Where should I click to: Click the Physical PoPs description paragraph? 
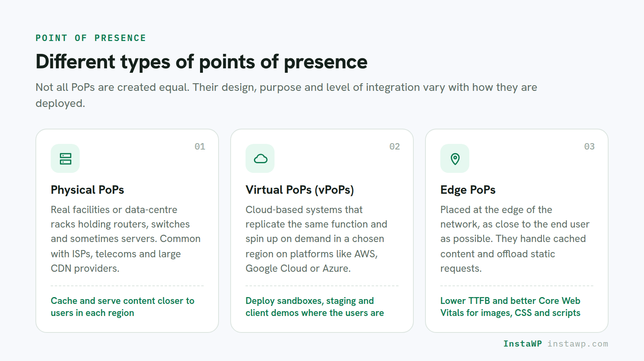pyautogui.click(x=126, y=239)
